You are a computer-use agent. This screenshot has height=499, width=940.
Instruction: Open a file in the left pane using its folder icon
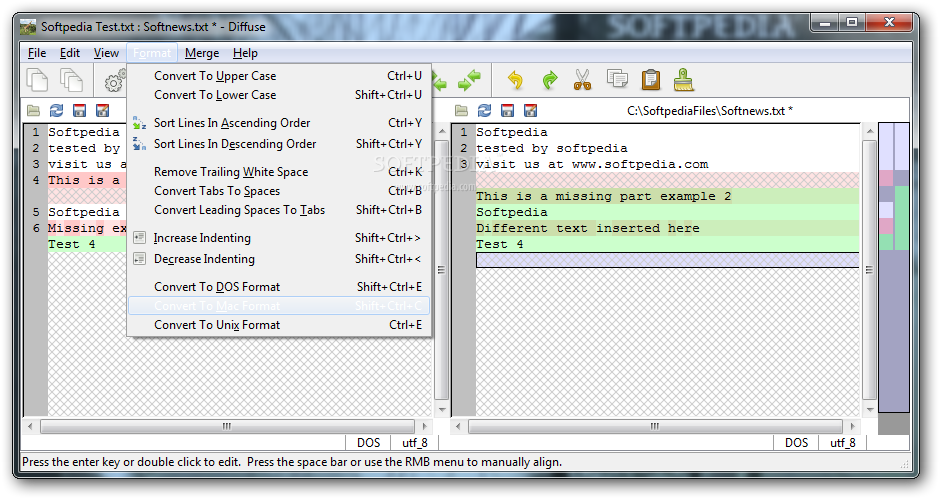(x=34, y=110)
